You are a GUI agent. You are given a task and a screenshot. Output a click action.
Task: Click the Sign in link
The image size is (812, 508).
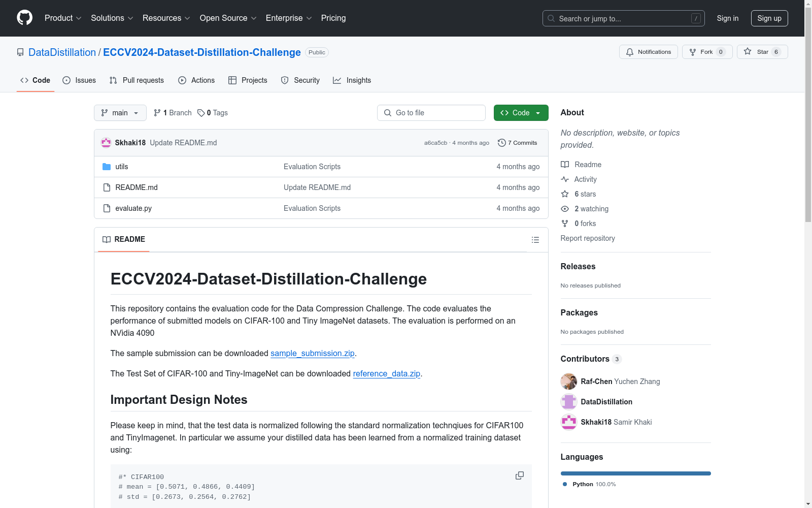pyautogui.click(x=728, y=18)
